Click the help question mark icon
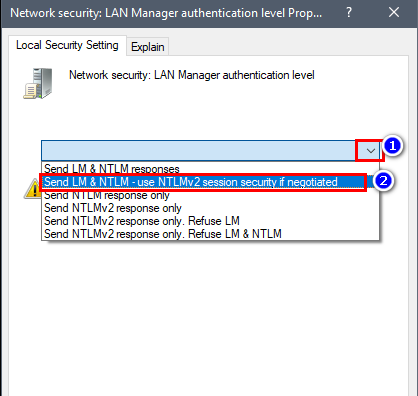 349,13
